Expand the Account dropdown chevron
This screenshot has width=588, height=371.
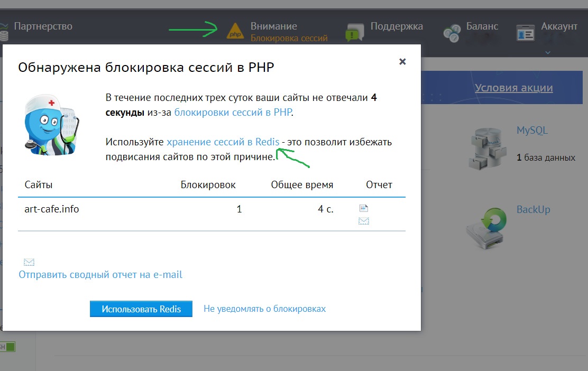pyautogui.click(x=548, y=52)
